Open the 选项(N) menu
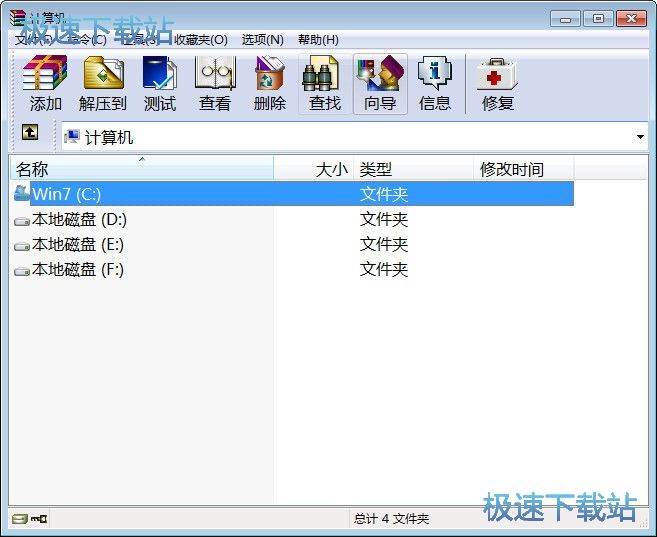 tap(262, 39)
